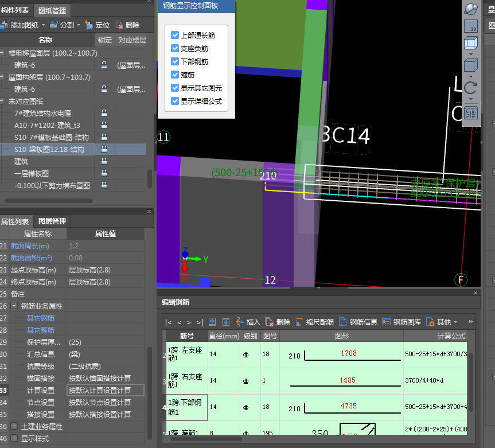Image resolution: width=495 pixels, height=448 pixels.
Task: Toggle lock for A10-7#1202-建筑_t3
Action: point(104,125)
